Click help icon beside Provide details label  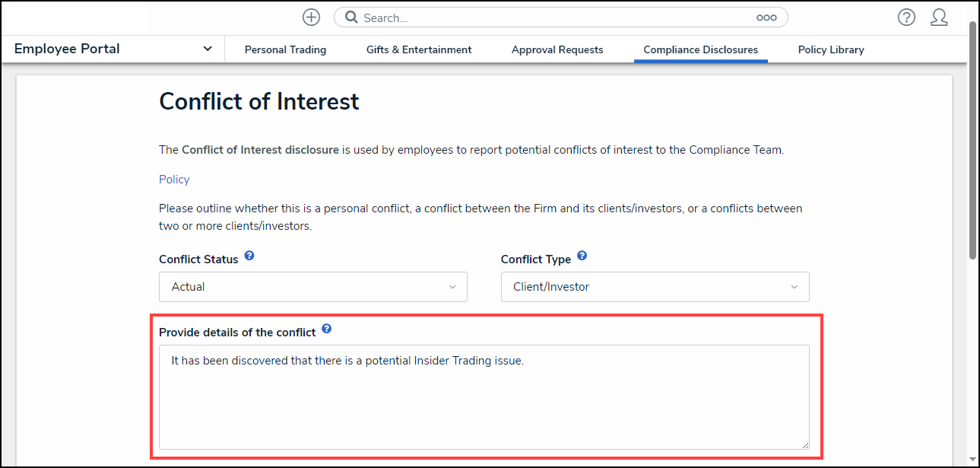point(327,329)
